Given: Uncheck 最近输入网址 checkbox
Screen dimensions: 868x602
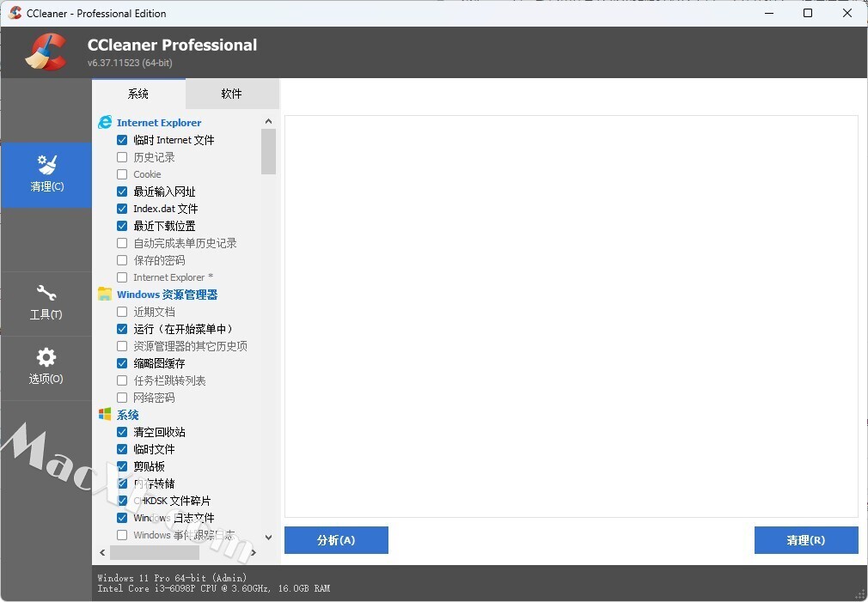Looking at the screenshot, I should (x=122, y=192).
